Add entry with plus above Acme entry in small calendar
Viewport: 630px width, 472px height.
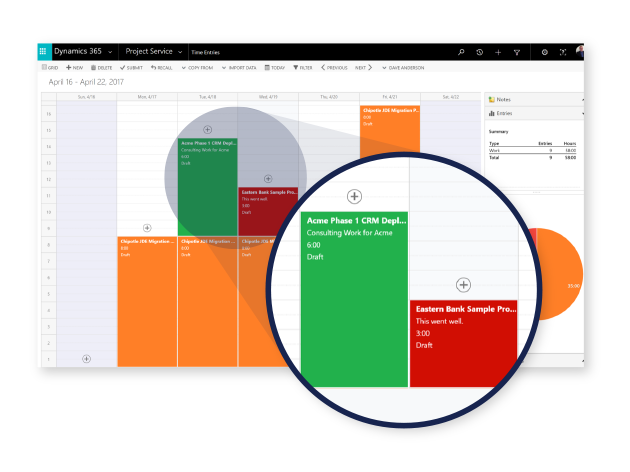click(x=207, y=129)
